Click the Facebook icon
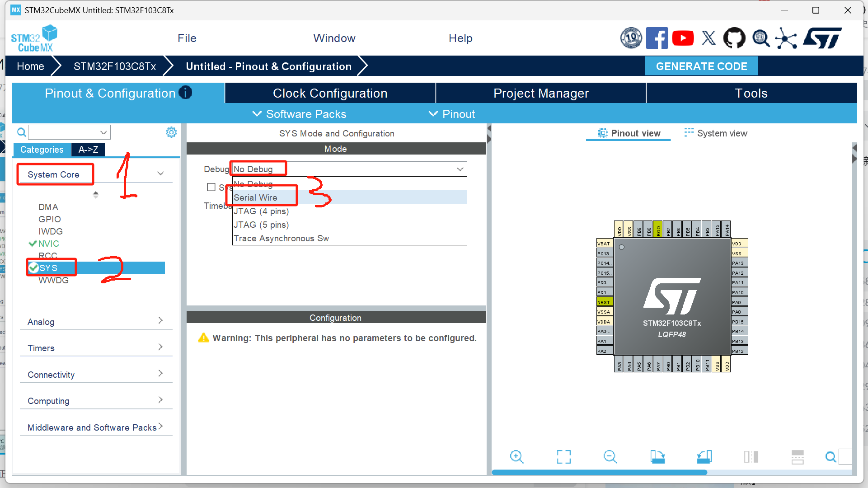Viewport: 868px width, 488px height. (x=657, y=38)
